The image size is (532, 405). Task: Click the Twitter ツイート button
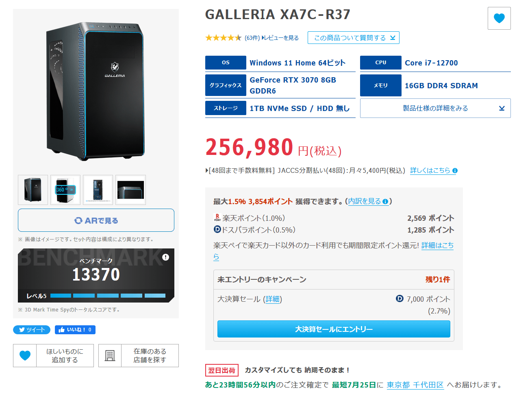coord(32,330)
